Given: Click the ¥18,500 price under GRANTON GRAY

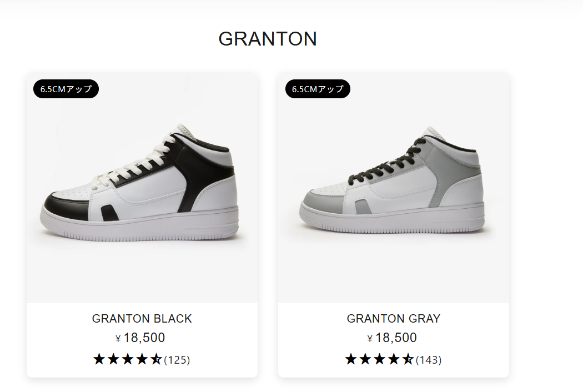Looking at the screenshot, I should 392,338.
